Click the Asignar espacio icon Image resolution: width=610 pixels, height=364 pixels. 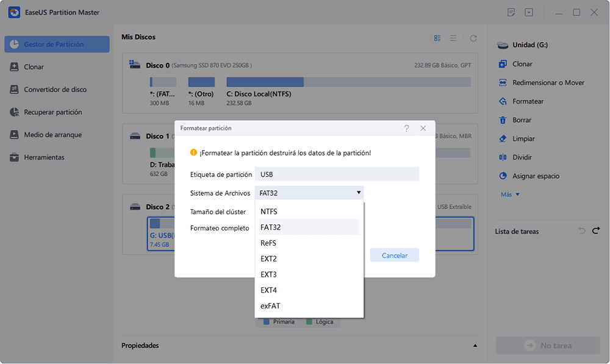(503, 176)
